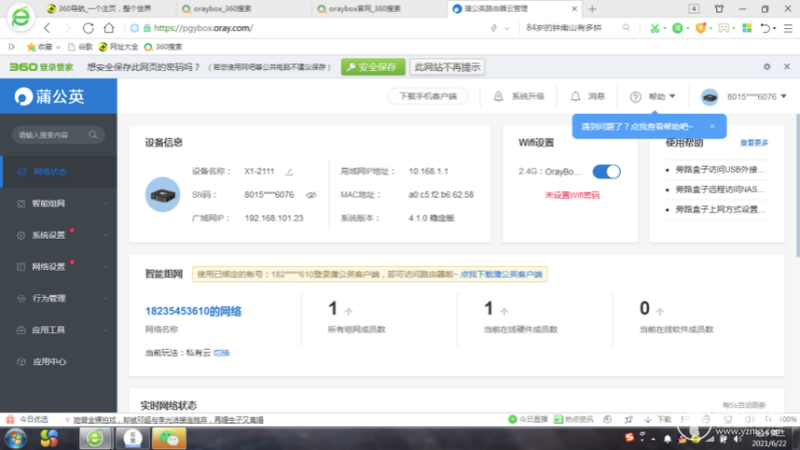Click the undo-close-tab arrow icon
This screenshot has height=450, width=800.
point(765,29)
